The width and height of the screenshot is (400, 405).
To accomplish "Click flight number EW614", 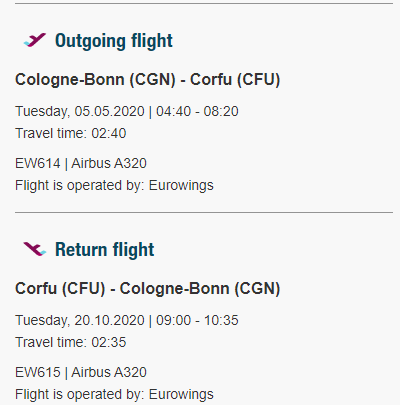I will click(38, 163).
